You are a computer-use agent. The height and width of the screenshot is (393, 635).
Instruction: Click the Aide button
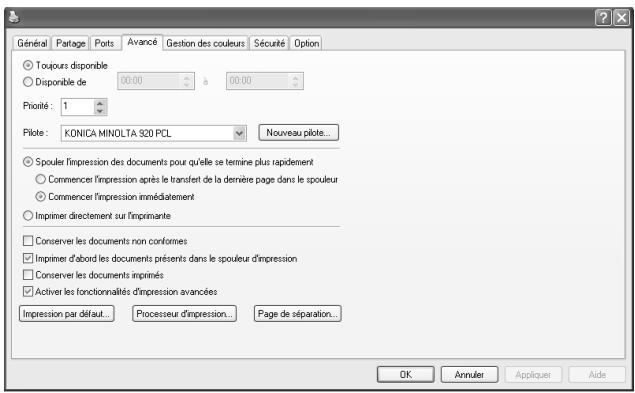pos(597,374)
